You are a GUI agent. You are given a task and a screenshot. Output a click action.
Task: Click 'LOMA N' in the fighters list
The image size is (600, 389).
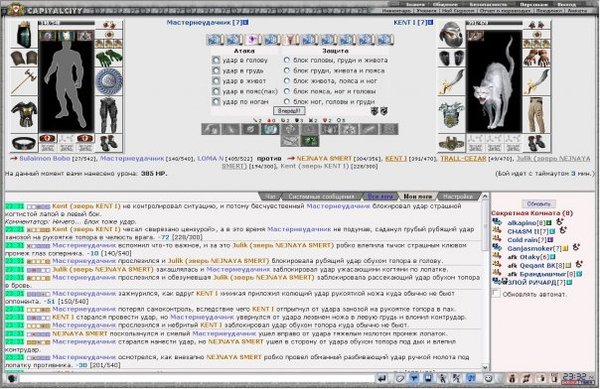tap(210, 158)
